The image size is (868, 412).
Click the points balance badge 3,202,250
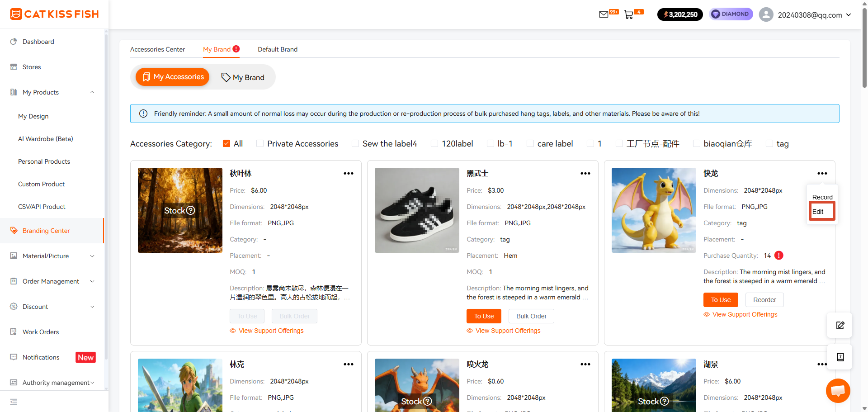pos(680,14)
